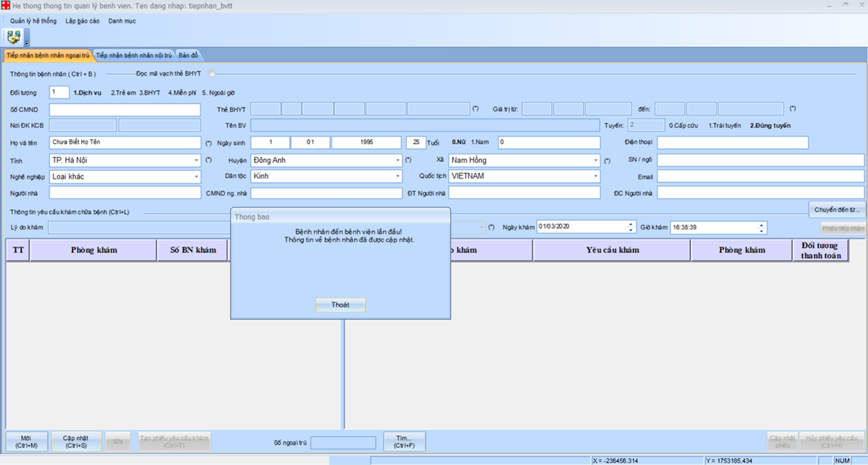The height and width of the screenshot is (465, 868).
Task: Select 2.Đúng tuyến option
Action: click(x=770, y=125)
